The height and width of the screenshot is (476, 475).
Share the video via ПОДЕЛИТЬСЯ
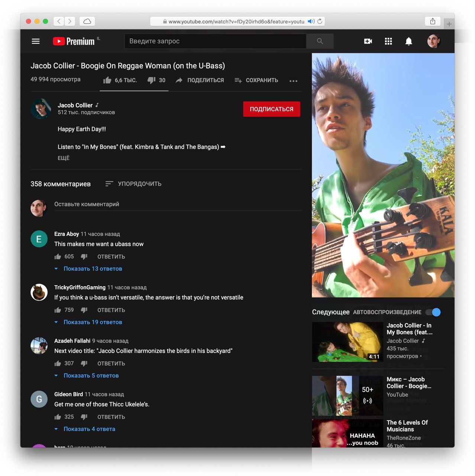pyautogui.click(x=200, y=80)
